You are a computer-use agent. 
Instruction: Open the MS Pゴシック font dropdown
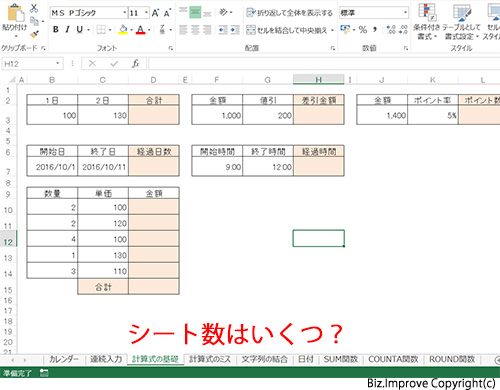click(125, 13)
